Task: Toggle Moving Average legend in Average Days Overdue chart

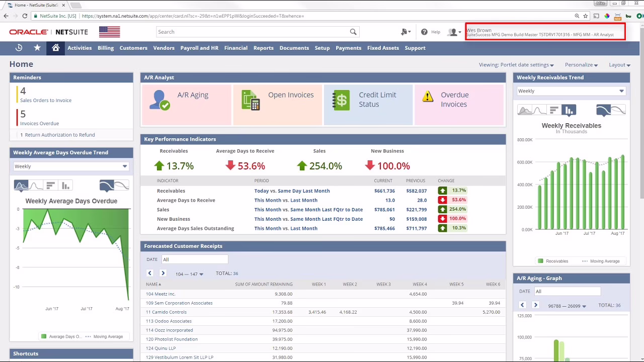Action: 104,336
